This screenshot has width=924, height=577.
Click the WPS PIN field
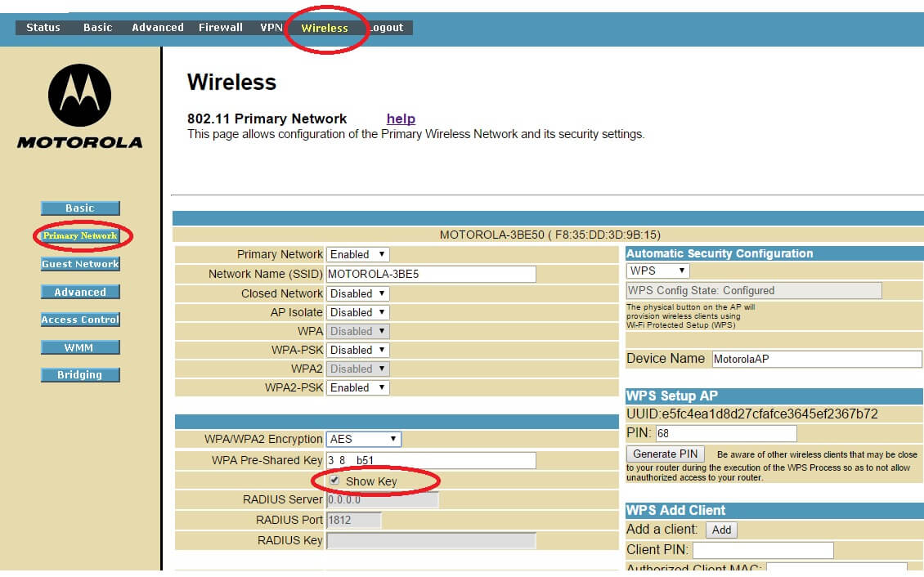(726, 433)
